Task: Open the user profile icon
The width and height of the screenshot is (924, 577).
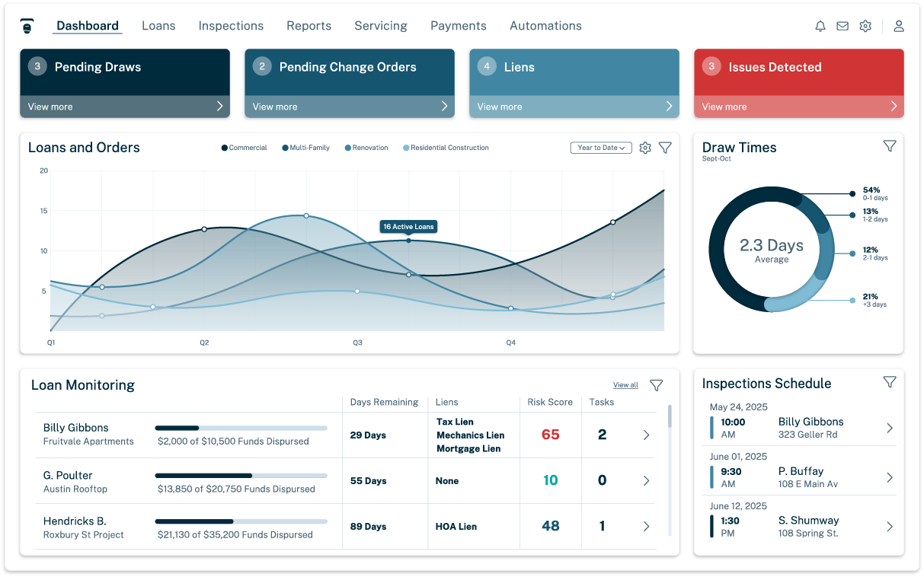Action: (899, 26)
